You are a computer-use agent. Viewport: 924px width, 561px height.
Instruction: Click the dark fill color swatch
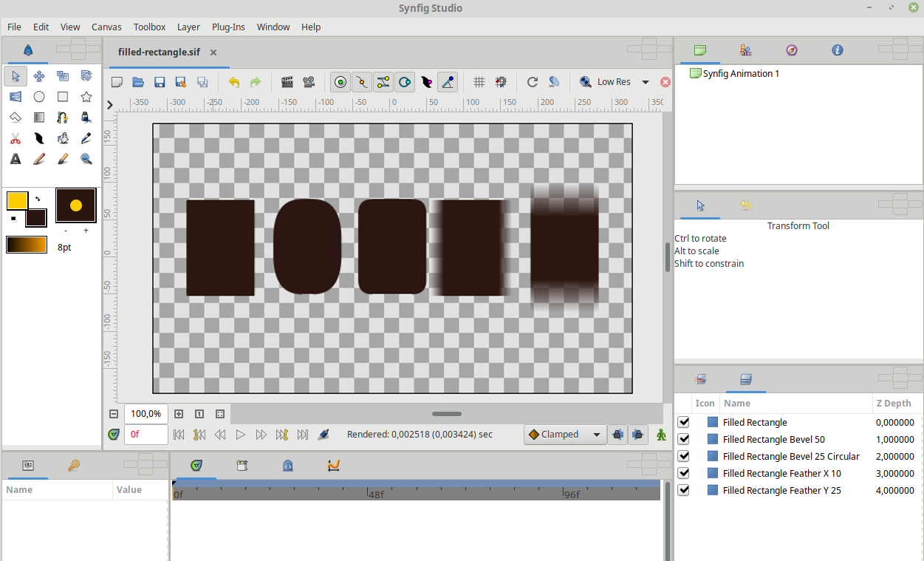[x=36, y=218]
